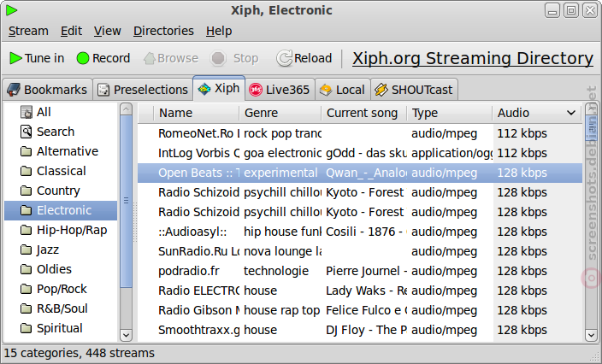The image size is (602, 364).
Task: Sort streams by the Genre column header
Action: point(280,113)
